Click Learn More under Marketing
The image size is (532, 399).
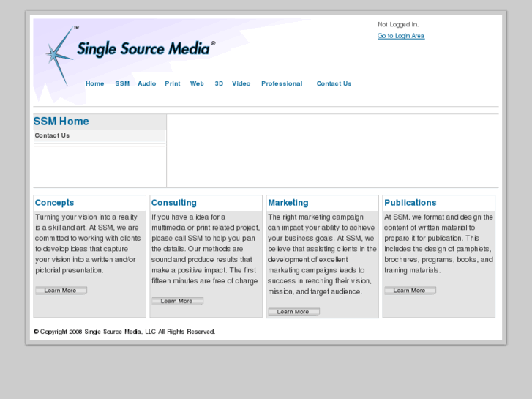(x=294, y=311)
